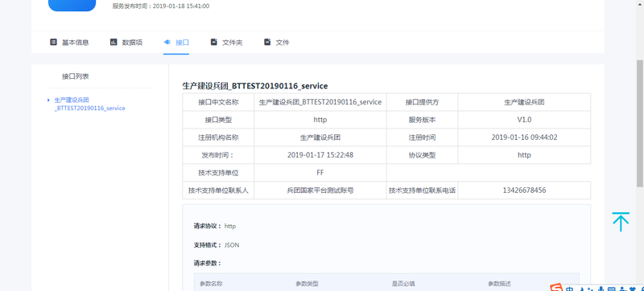This screenshot has height=291, width=644.
Task: Open 生产建设兵团_BTTEST20190116_service in the interface list
Action: coord(89,105)
